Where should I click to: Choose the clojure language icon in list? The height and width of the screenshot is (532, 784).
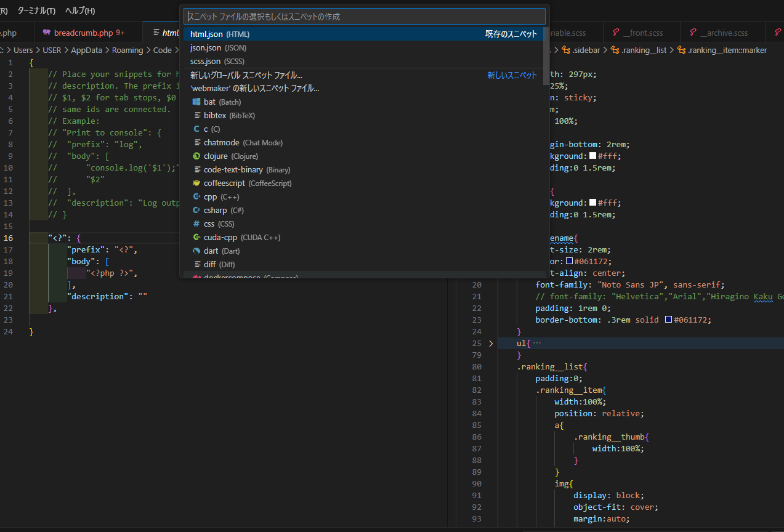196,156
